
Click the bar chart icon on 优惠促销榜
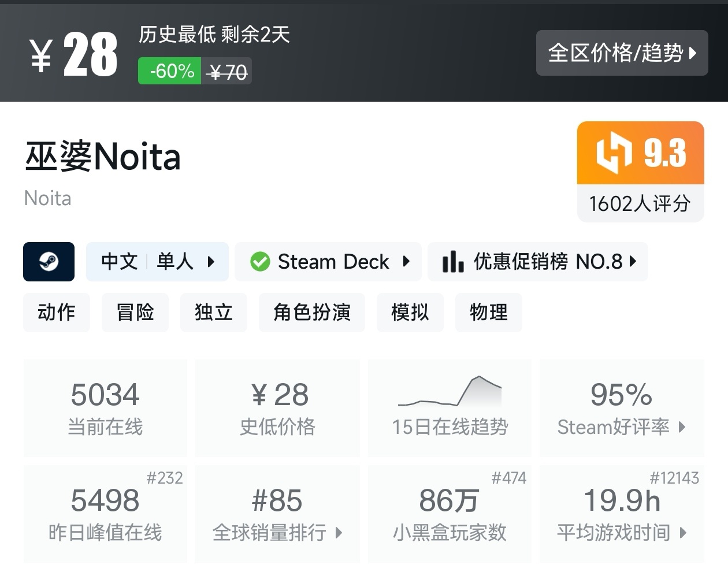[452, 262]
